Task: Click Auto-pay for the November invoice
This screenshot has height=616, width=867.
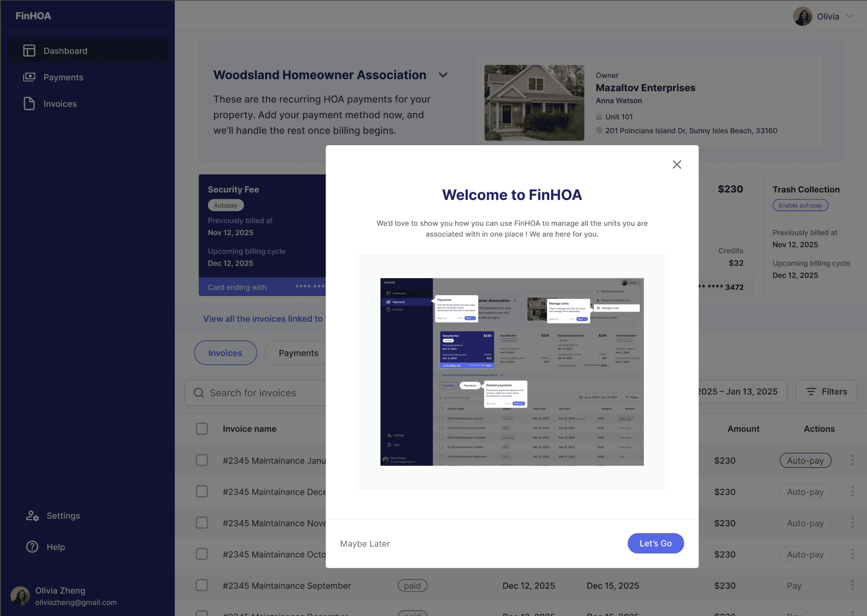Action: coord(805,523)
